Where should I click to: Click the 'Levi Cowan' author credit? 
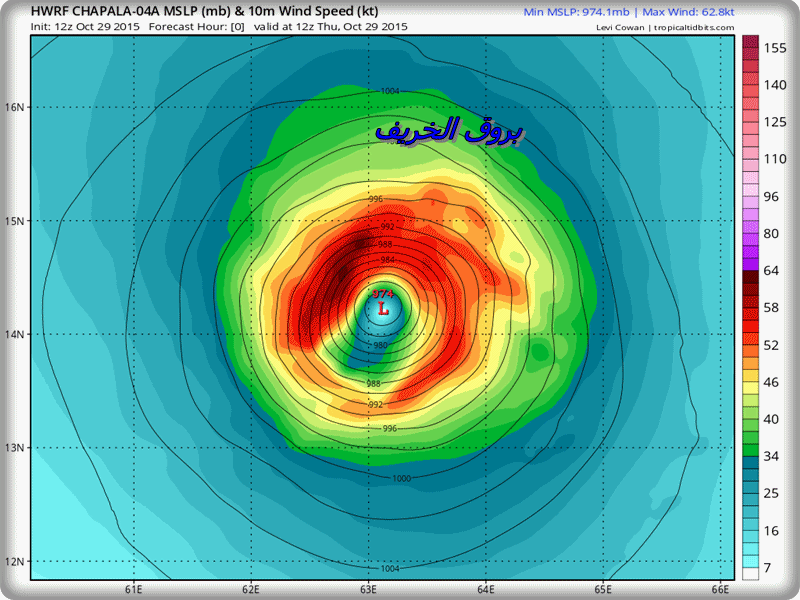pyautogui.click(x=620, y=28)
